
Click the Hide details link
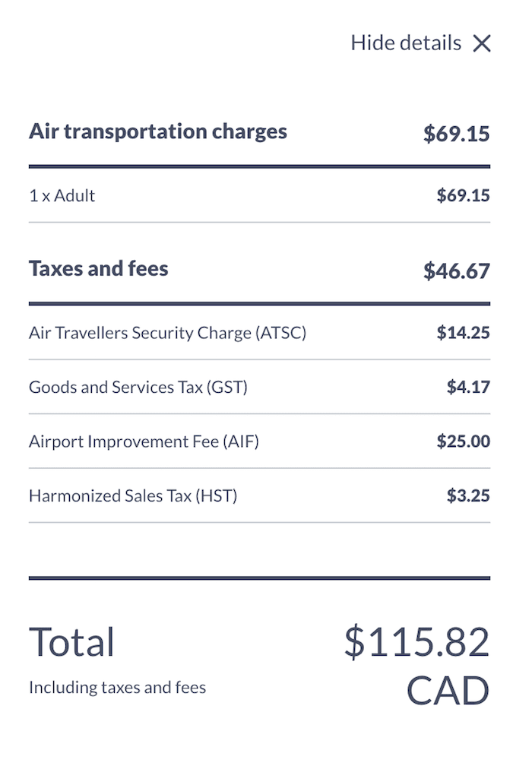point(406,43)
